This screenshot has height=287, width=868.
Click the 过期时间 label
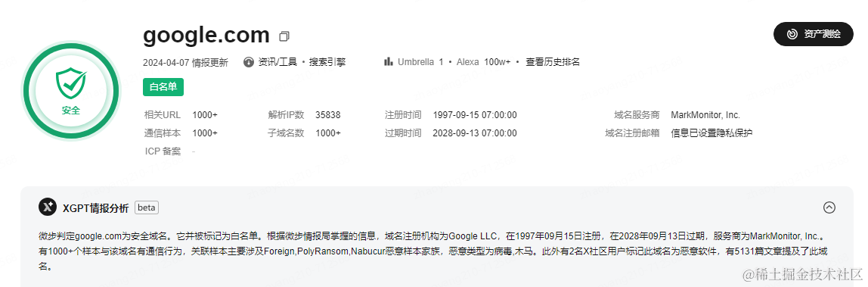tap(403, 133)
